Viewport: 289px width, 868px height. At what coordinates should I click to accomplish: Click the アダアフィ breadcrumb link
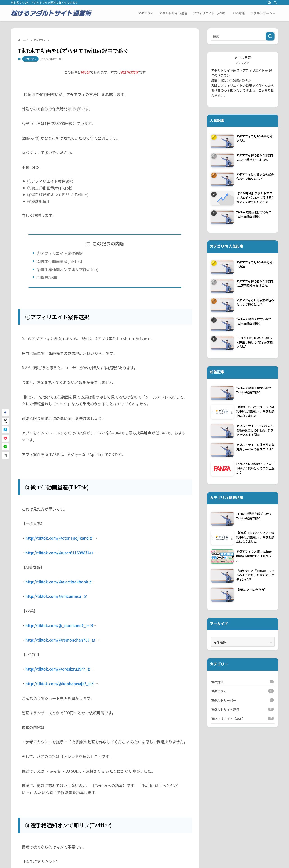tap(39, 40)
